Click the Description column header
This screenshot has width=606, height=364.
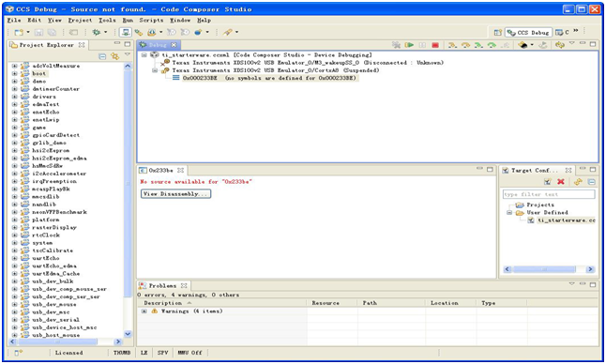coord(223,303)
